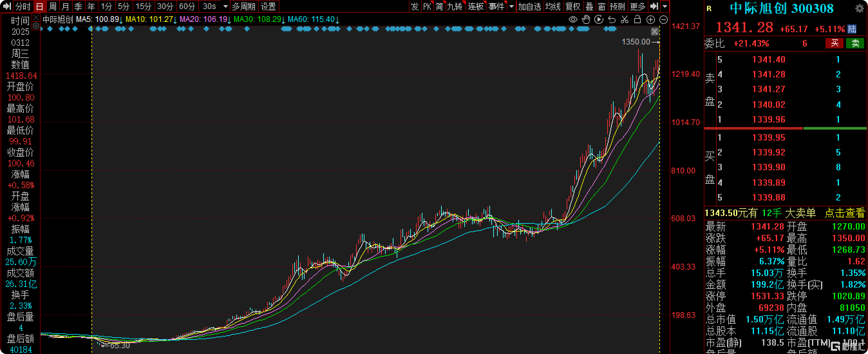The width and height of the screenshot is (868, 354).
Task: Close the left data column with X icon
Action: [36, 17]
